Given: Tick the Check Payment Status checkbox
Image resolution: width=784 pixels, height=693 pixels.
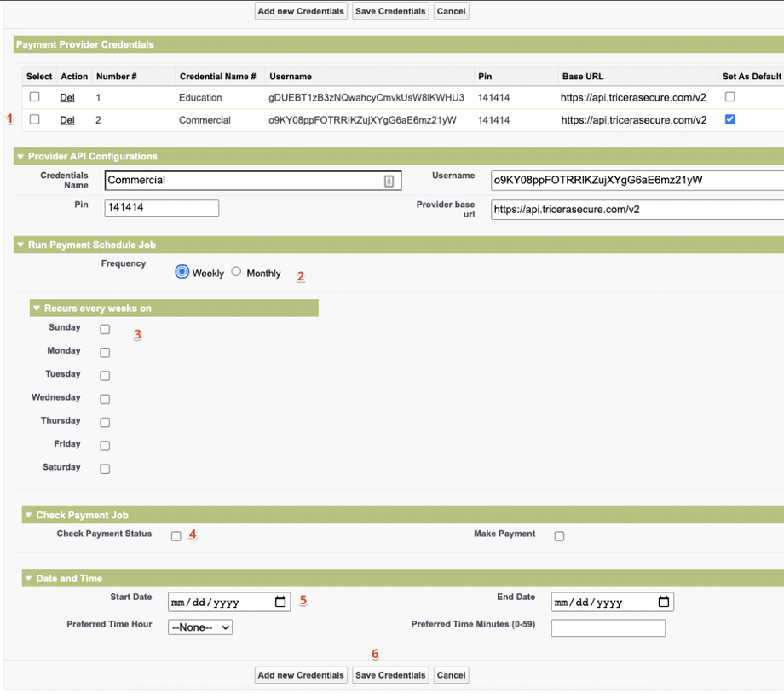Looking at the screenshot, I should pyautogui.click(x=176, y=536).
